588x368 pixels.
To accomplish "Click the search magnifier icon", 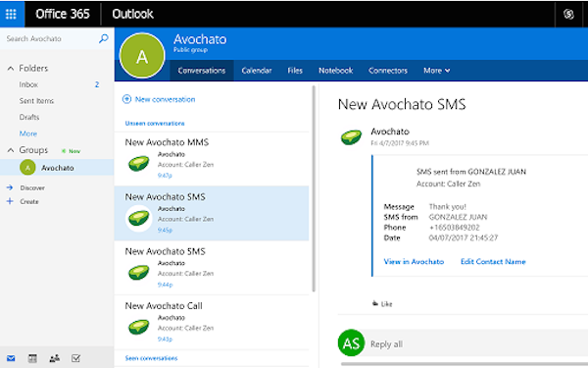I will [x=103, y=38].
